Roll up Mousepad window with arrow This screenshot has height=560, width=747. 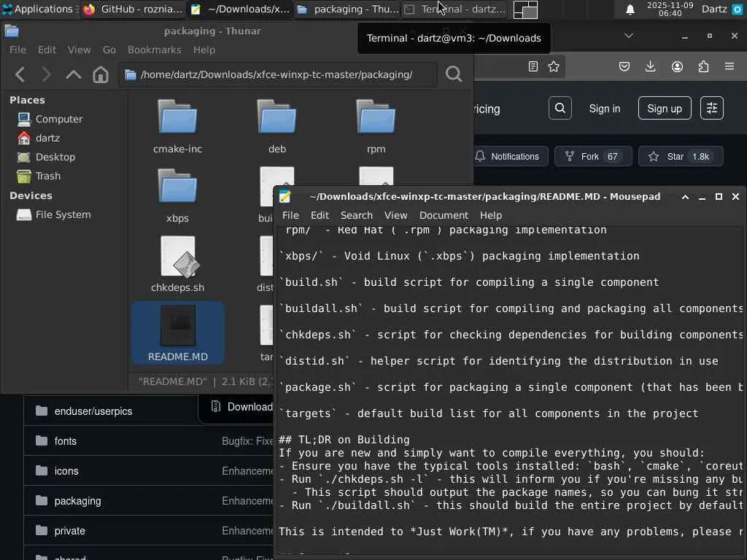[685, 196]
